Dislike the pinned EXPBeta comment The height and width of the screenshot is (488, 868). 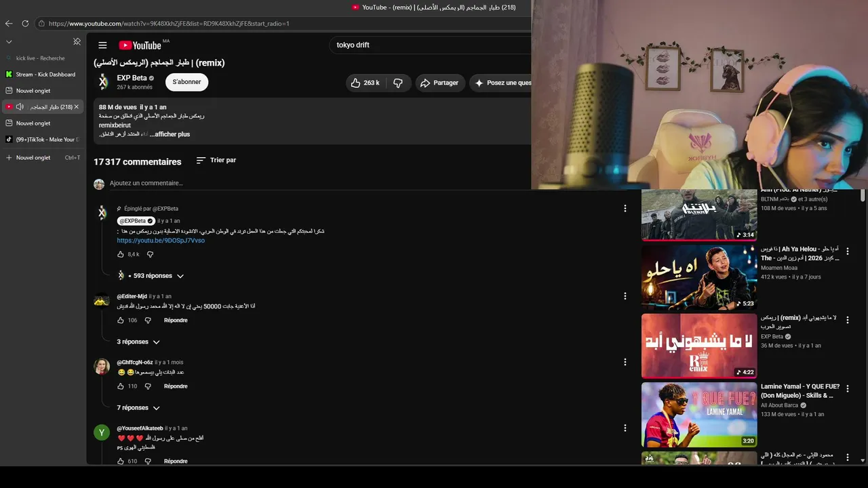tap(150, 255)
